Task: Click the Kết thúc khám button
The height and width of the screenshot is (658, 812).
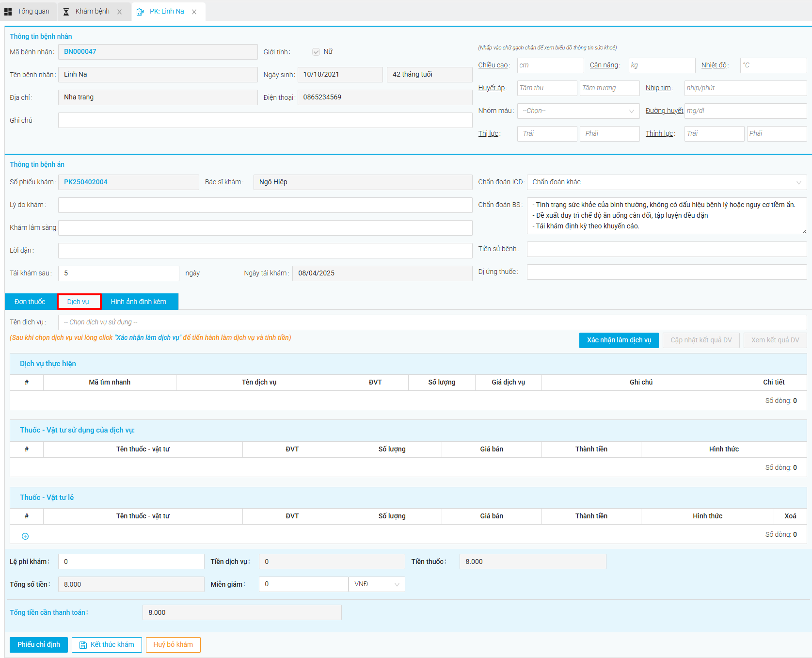Action: pos(107,645)
